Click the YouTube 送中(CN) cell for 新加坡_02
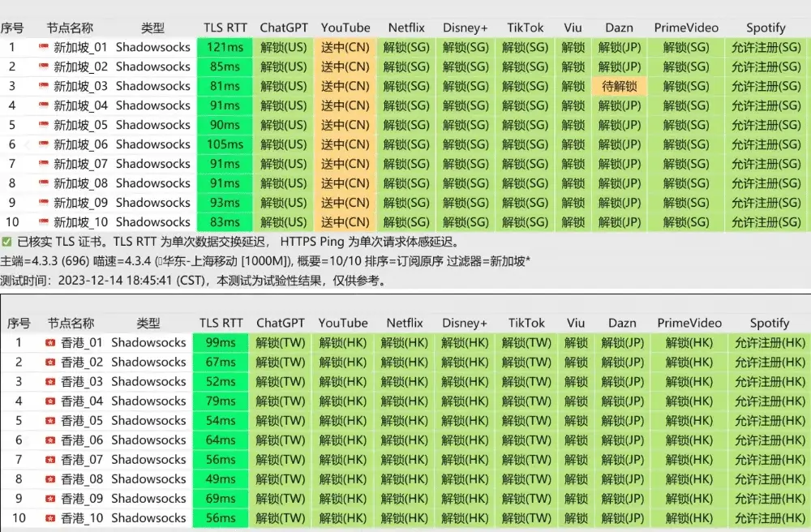 pyautogui.click(x=345, y=66)
